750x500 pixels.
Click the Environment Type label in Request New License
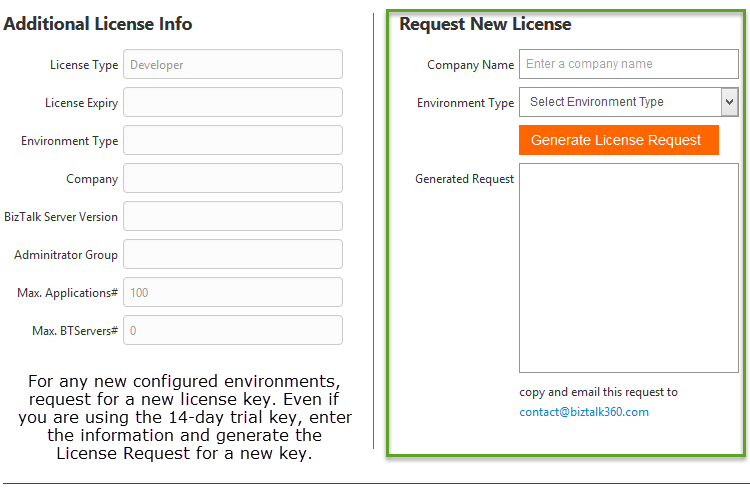465,103
